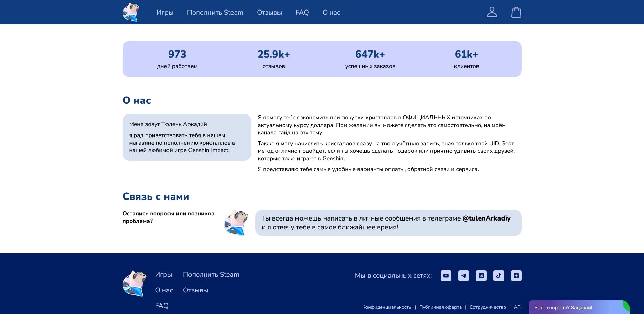This screenshot has width=644, height=314.
Task: Click the seal mascot logo in header
Action: (131, 12)
